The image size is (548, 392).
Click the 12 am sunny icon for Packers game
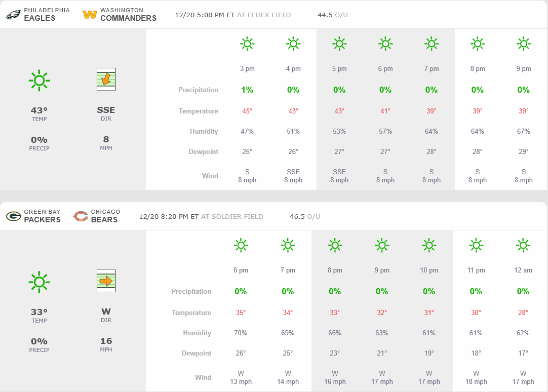click(523, 246)
